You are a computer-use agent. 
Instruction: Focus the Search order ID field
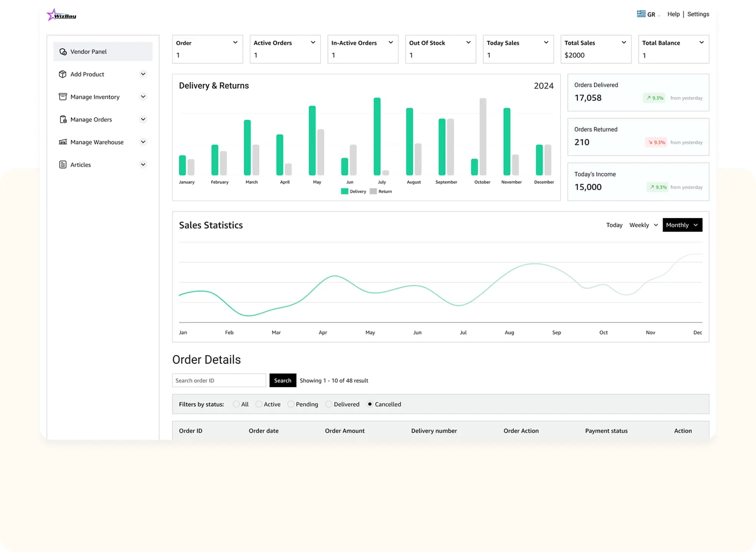219,380
